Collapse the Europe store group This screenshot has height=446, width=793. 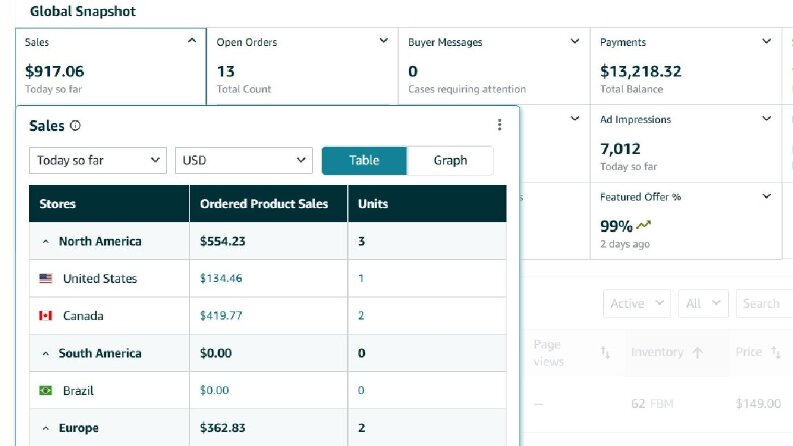(x=46, y=428)
